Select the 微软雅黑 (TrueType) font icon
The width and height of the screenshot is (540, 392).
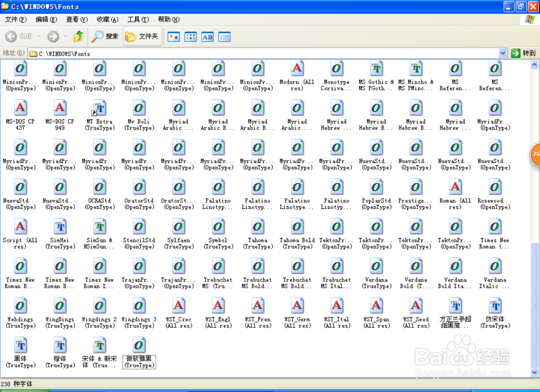pos(139,345)
